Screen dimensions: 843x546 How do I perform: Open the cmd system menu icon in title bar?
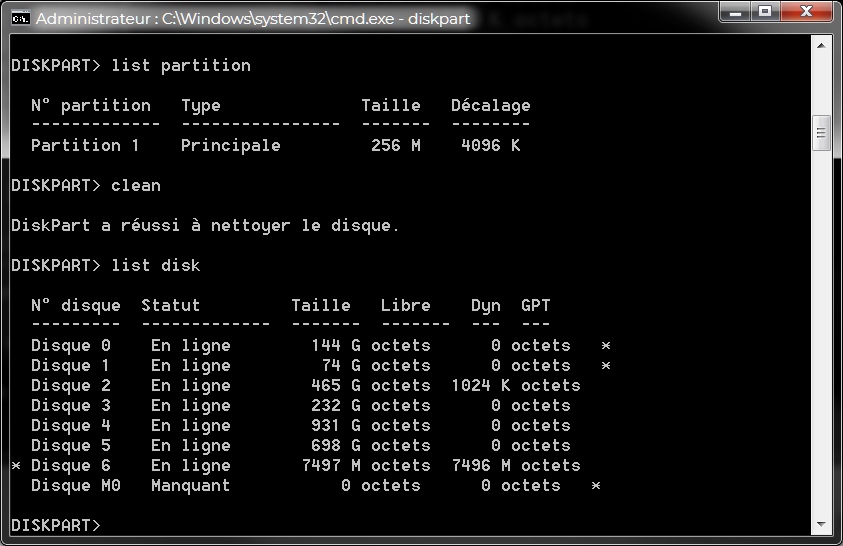(20, 19)
